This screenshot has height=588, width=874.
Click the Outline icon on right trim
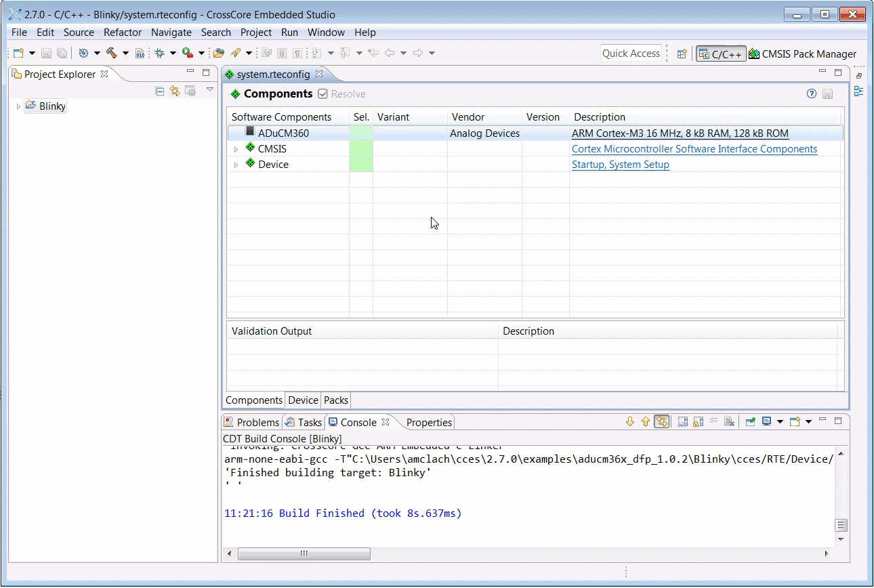click(x=859, y=91)
